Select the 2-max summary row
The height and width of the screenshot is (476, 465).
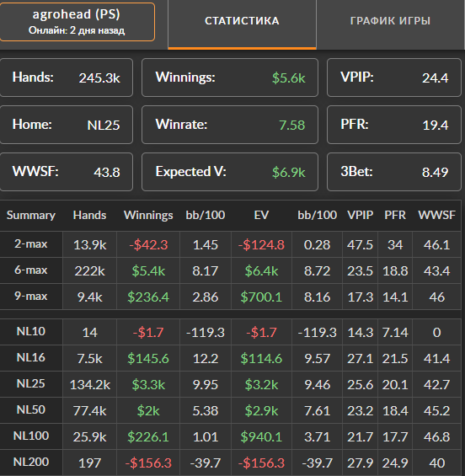click(231, 244)
